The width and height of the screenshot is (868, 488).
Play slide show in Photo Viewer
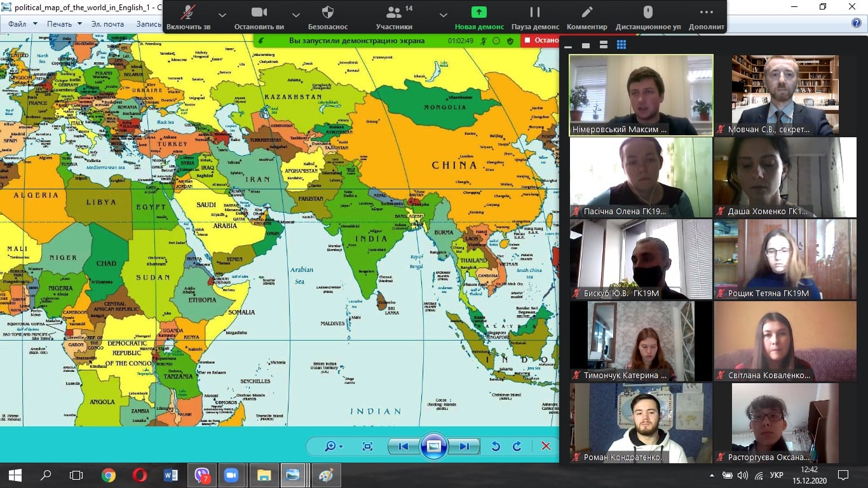433,446
